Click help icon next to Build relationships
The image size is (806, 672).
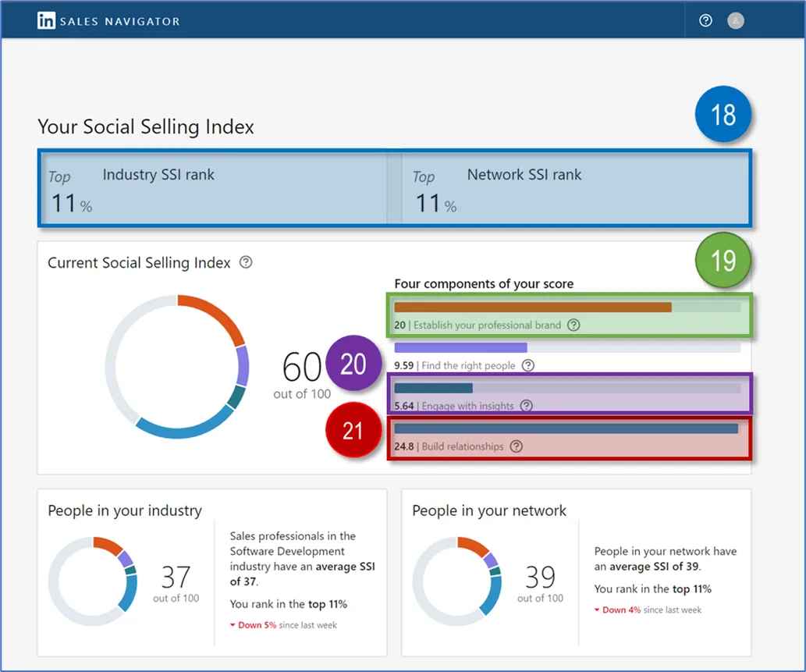[516, 446]
